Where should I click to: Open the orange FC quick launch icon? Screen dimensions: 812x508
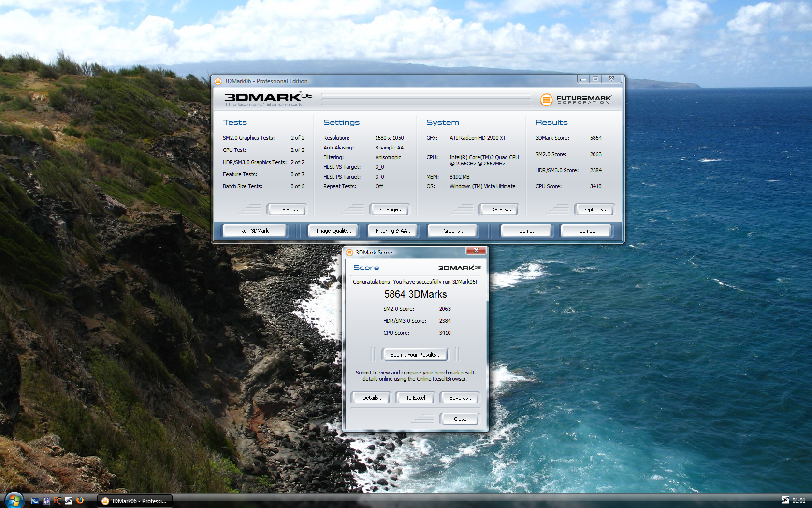[x=58, y=501]
